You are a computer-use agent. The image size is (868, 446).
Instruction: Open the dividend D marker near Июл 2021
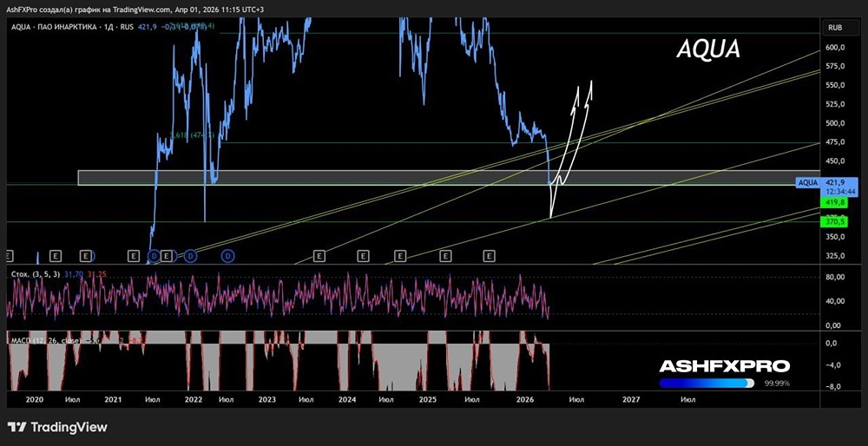click(155, 256)
